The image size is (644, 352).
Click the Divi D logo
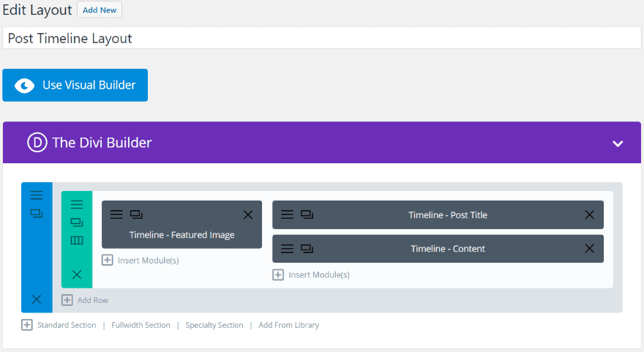[x=37, y=143]
